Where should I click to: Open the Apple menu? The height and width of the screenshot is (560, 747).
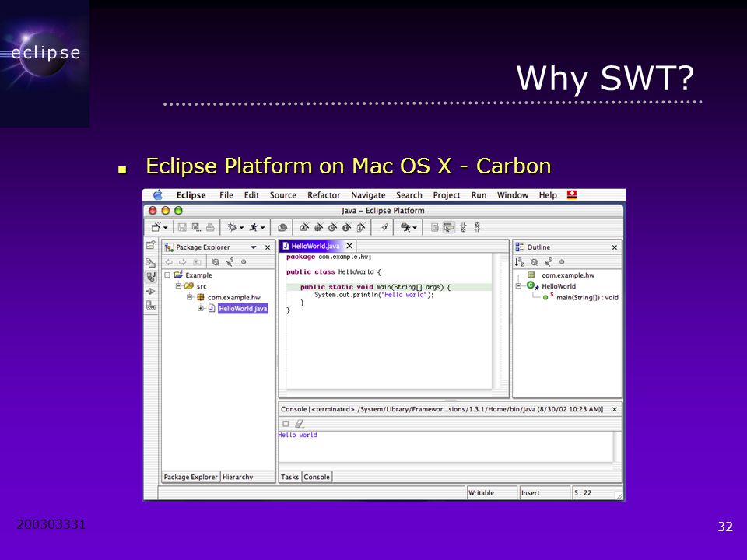click(158, 194)
